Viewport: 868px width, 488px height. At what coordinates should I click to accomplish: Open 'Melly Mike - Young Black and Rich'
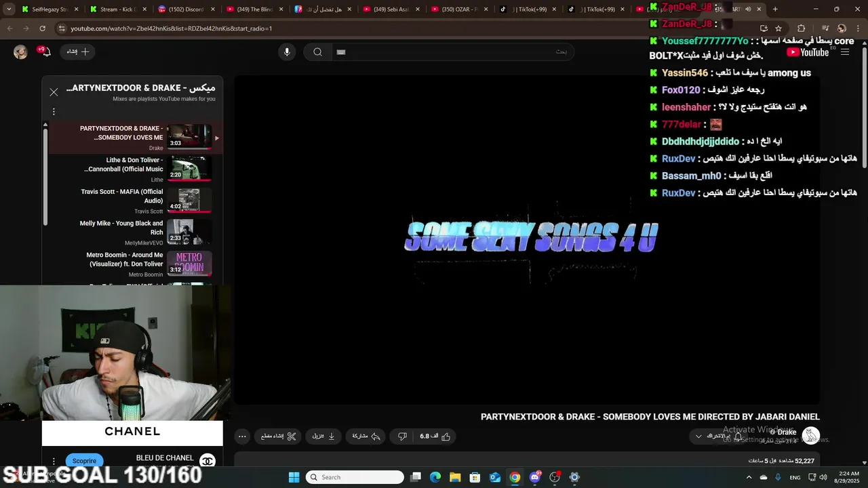[121, 227]
